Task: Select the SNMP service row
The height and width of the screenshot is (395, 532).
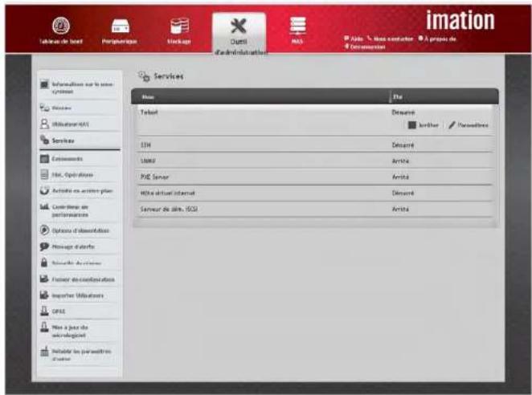Action: coord(315,161)
